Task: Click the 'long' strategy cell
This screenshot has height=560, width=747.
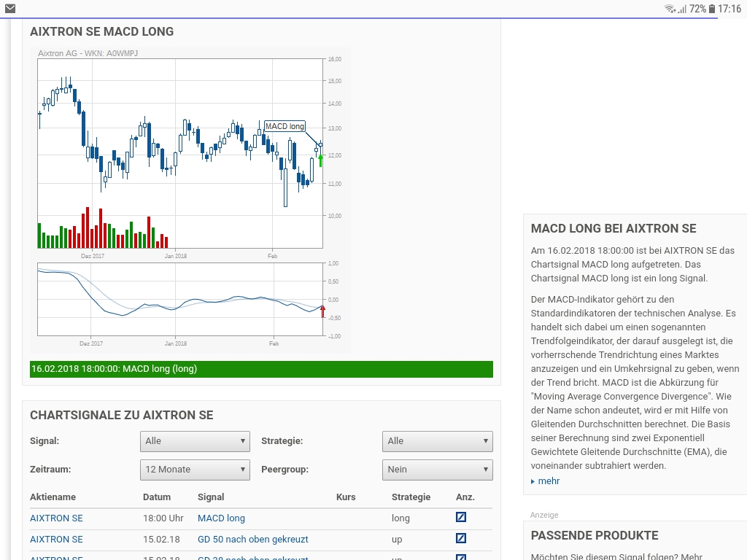Action: tap(400, 518)
